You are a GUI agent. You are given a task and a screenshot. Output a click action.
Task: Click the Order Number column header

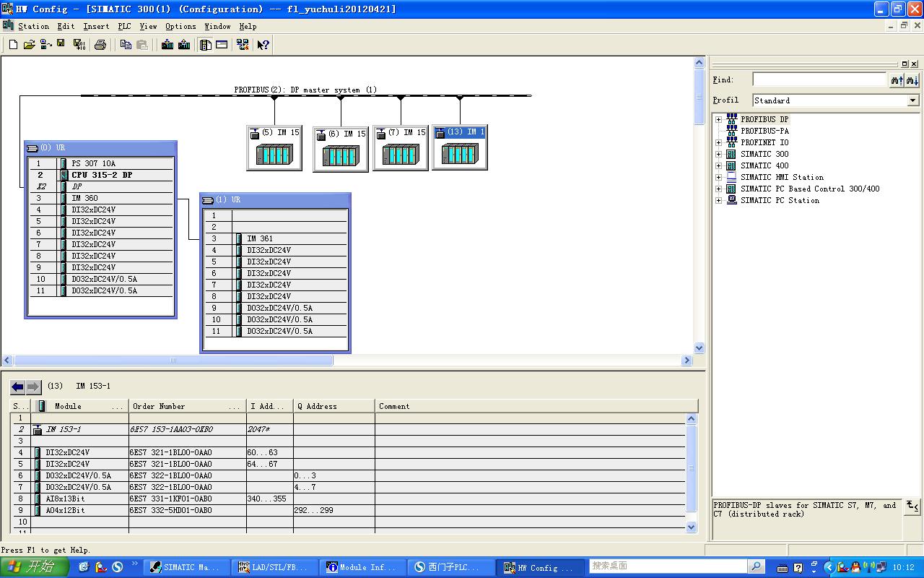coord(187,406)
